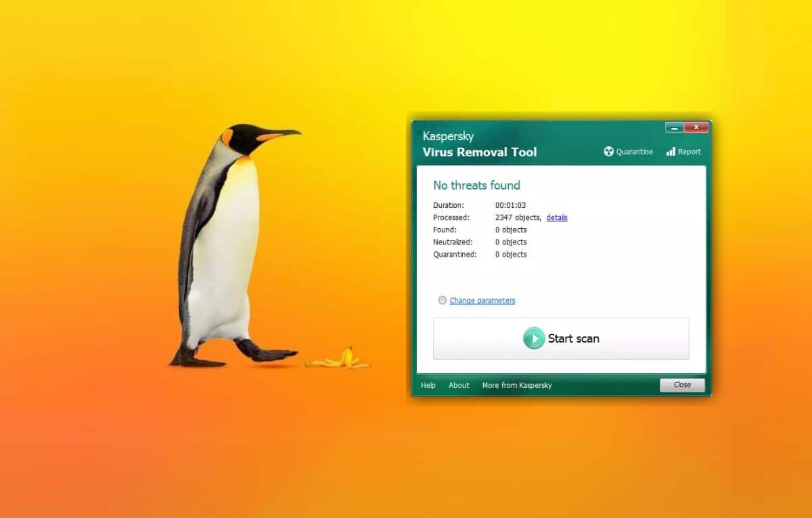Click the Change parameters link

[482, 301]
